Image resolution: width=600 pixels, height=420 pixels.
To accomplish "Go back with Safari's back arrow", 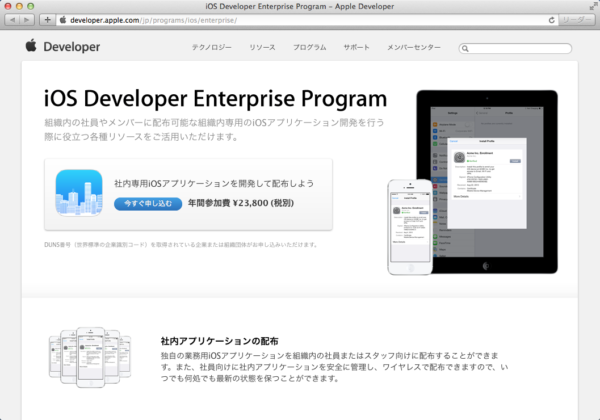I will point(12,20).
